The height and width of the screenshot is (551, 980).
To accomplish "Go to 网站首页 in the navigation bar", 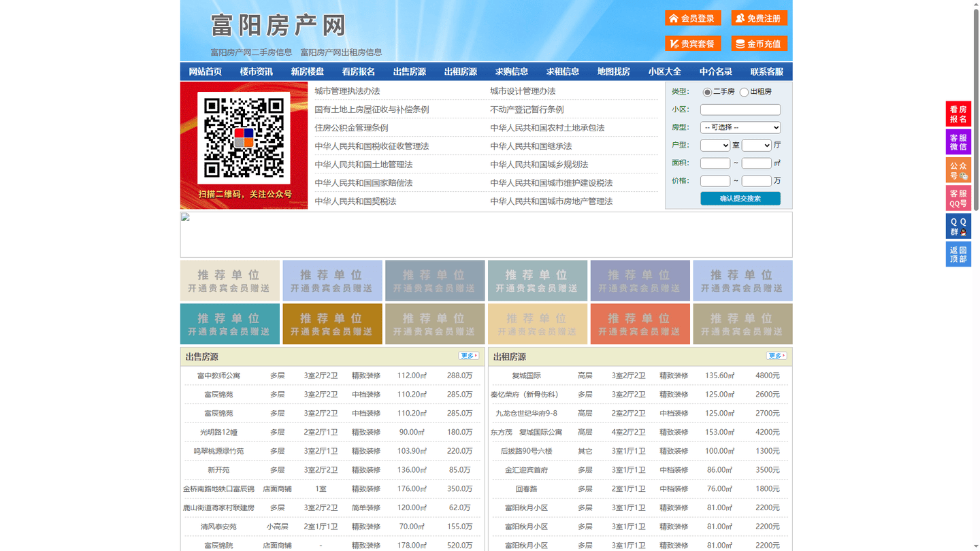I will tap(206, 71).
